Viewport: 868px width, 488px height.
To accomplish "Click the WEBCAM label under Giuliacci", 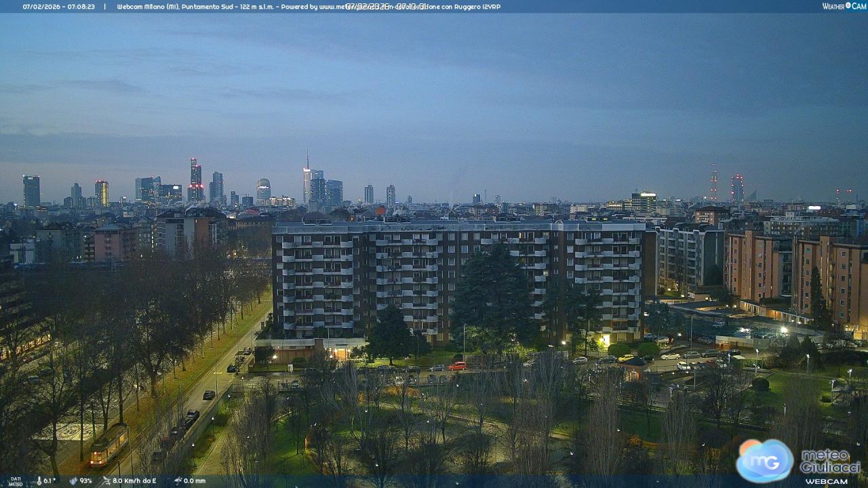I will [x=826, y=481].
